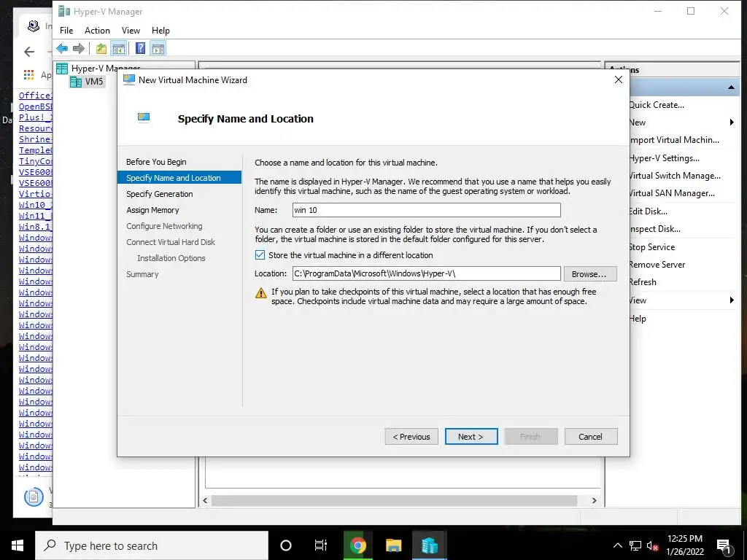The height and width of the screenshot is (560, 747).
Task: Open Virtual Switch Manager action
Action: click(675, 176)
